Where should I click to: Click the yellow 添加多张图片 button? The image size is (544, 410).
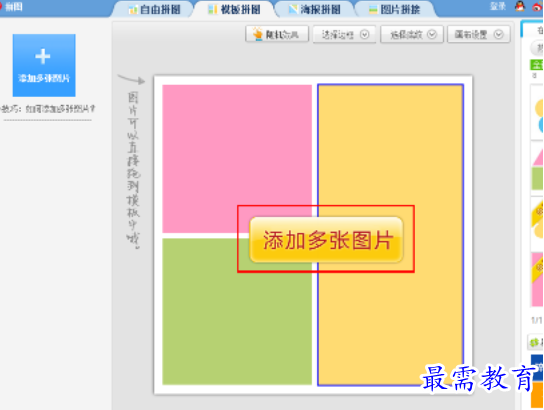click(326, 239)
